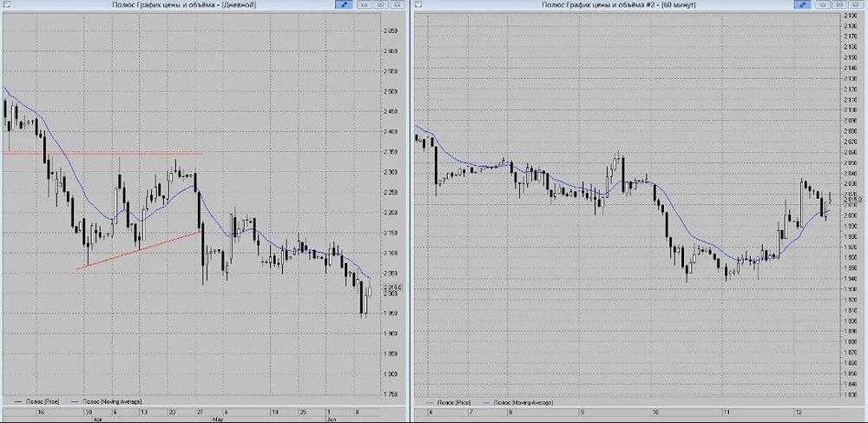The height and width of the screenshot is (423, 868).
Task: Open the system menu icon of the 60-minute window
Action: (x=418, y=4)
